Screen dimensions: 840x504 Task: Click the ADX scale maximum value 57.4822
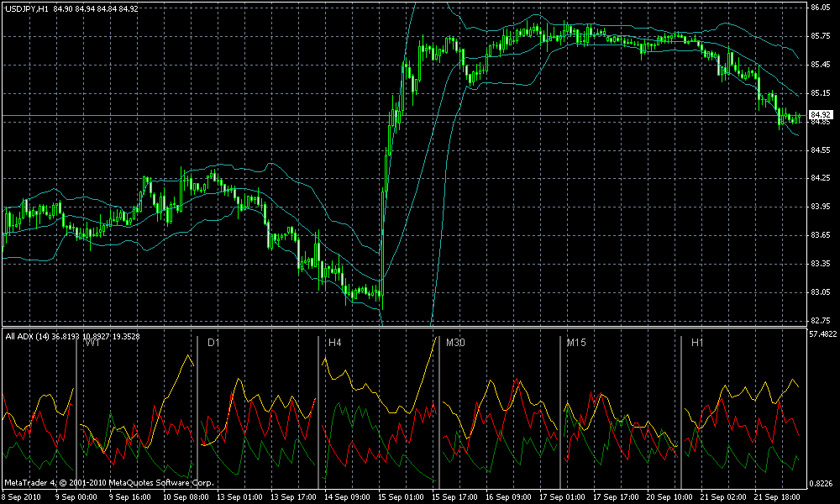click(x=823, y=333)
